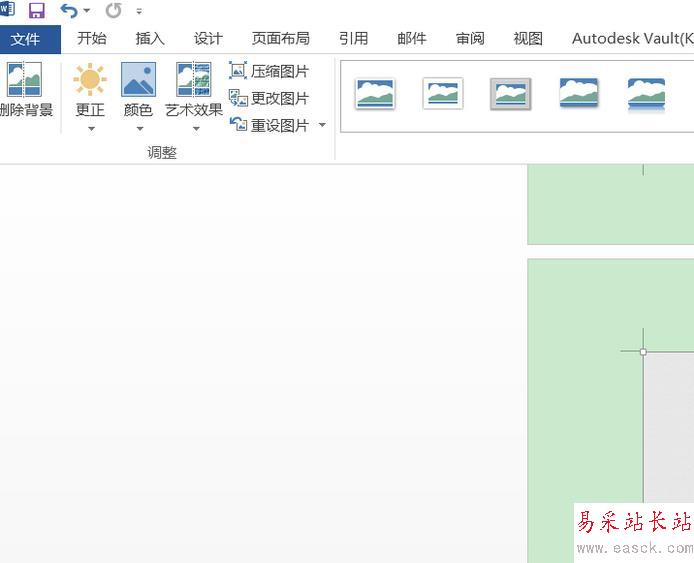
Task: Click the Word application icon
Action: [7, 9]
